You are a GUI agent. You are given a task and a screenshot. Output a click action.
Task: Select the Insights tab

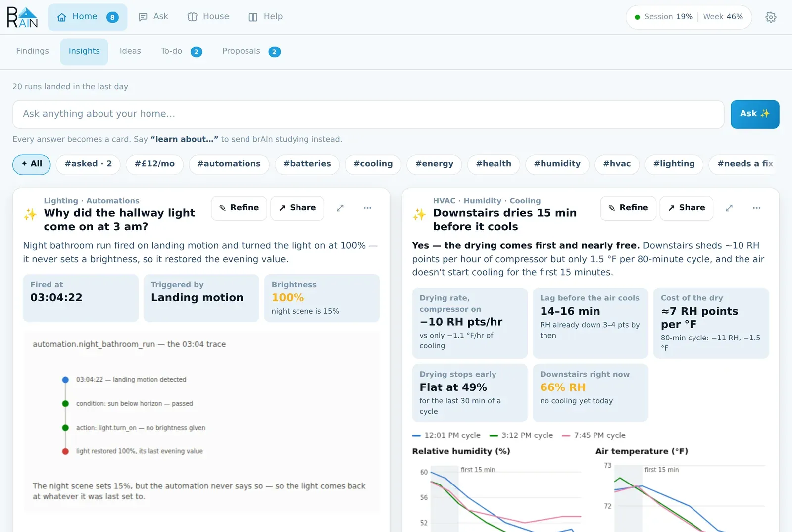pos(84,51)
